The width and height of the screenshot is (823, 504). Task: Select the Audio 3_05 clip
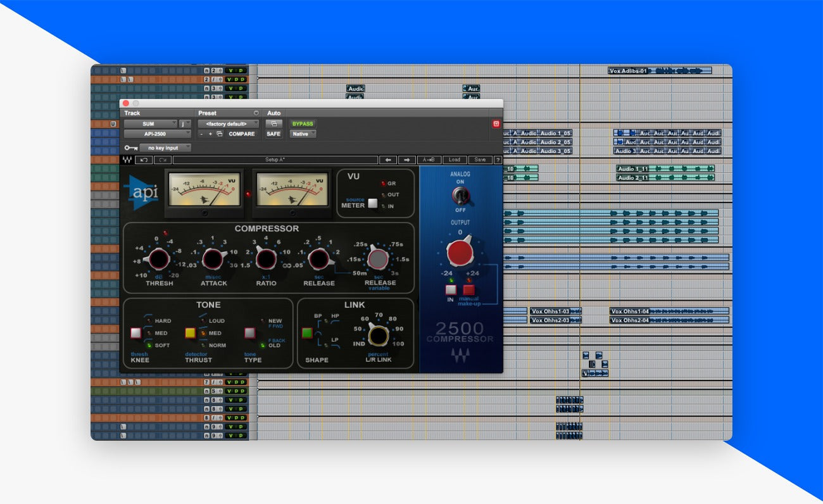pos(555,151)
